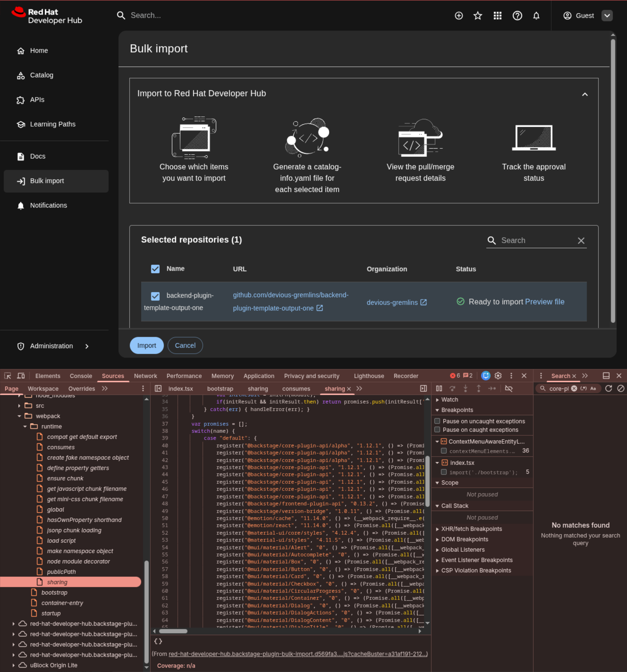Screen dimensions: 627x672
Task: Expand XHR/fetch Breakpoints section
Action: [x=471, y=529]
